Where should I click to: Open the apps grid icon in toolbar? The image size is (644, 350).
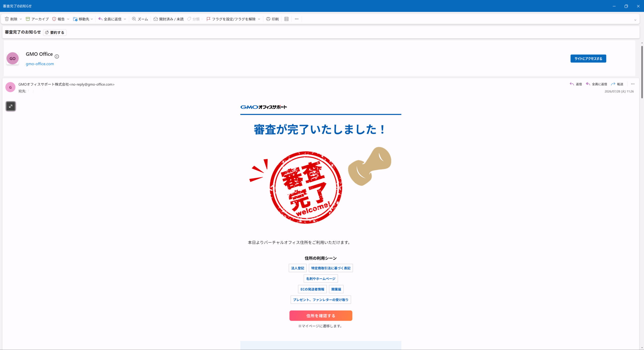[286, 19]
